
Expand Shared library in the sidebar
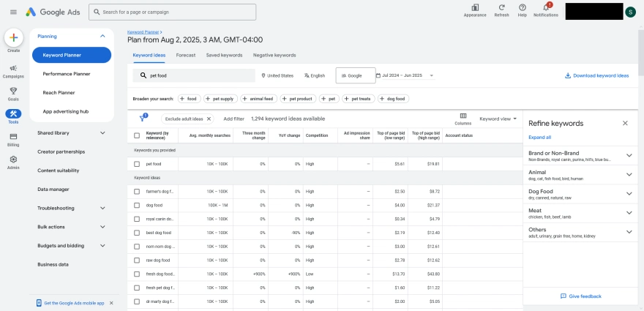pos(72,133)
